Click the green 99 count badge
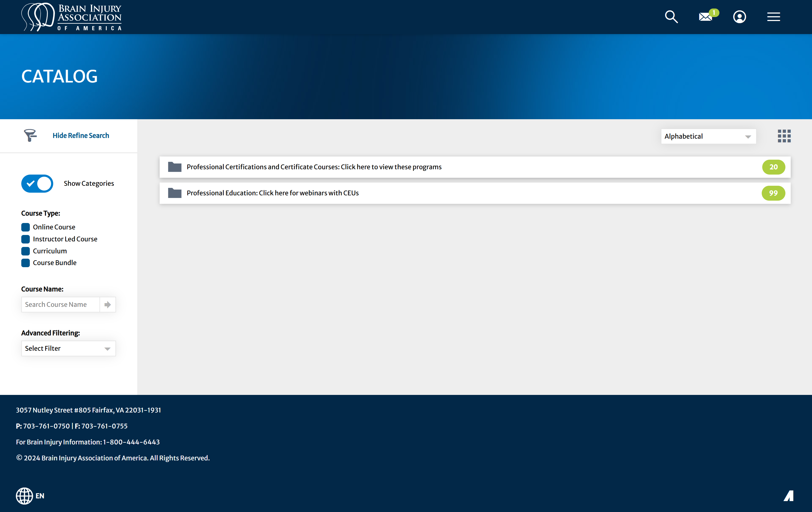This screenshot has width=812, height=512. 773,193
